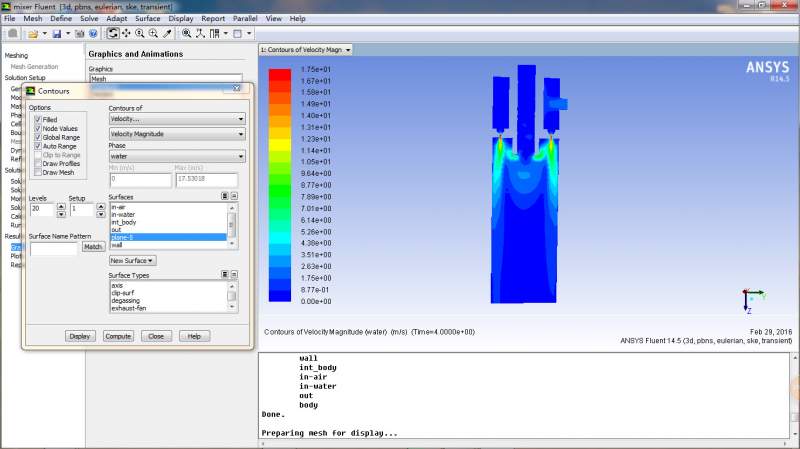Select the pan translate tool

(x=126, y=34)
